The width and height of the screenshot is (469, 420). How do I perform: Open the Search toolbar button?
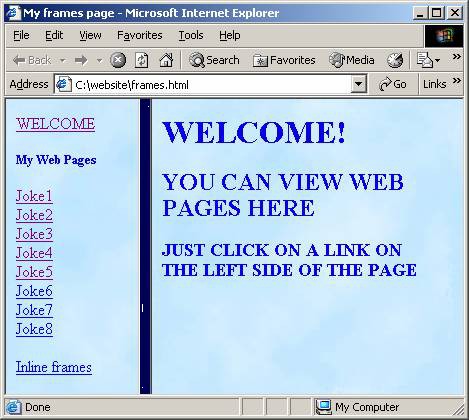tap(214, 60)
